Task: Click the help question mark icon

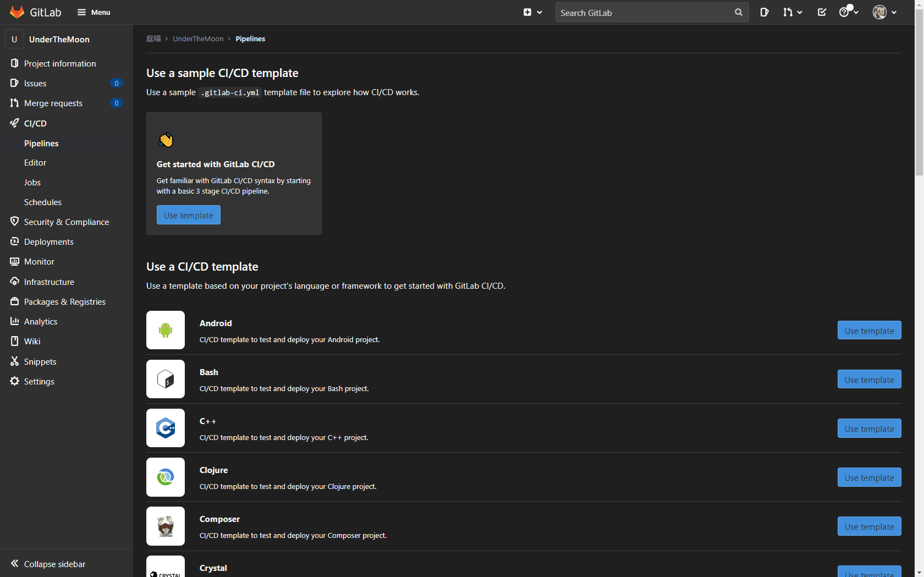Action: [845, 12]
